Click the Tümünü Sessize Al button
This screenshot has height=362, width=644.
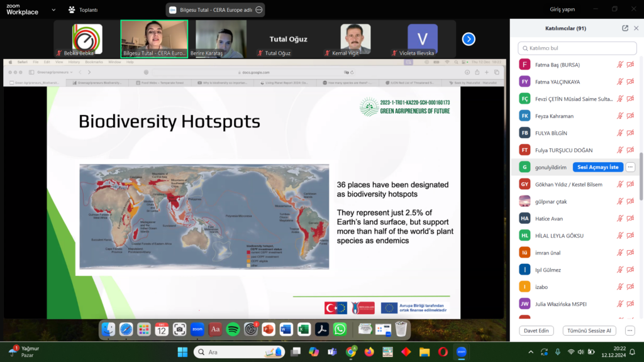point(589,331)
